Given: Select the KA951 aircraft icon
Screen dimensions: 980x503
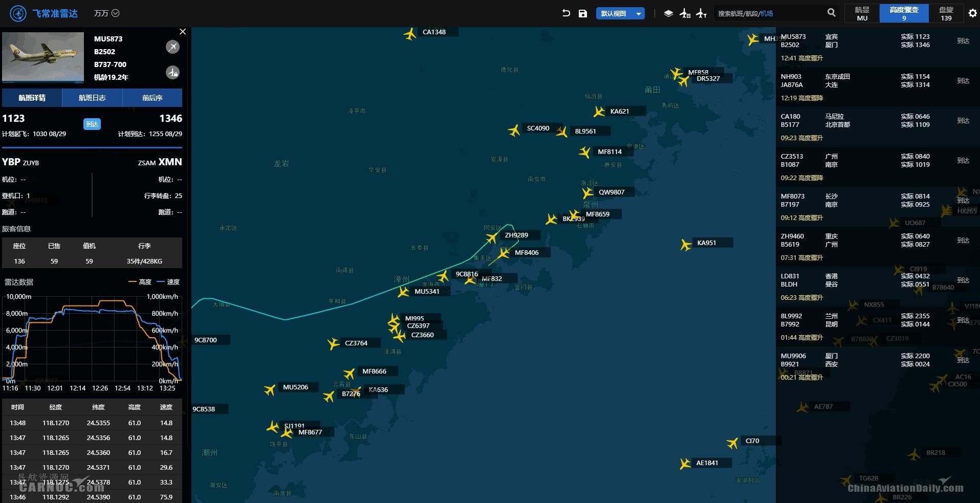Looking at the screenshot, I should pos(686,245).
